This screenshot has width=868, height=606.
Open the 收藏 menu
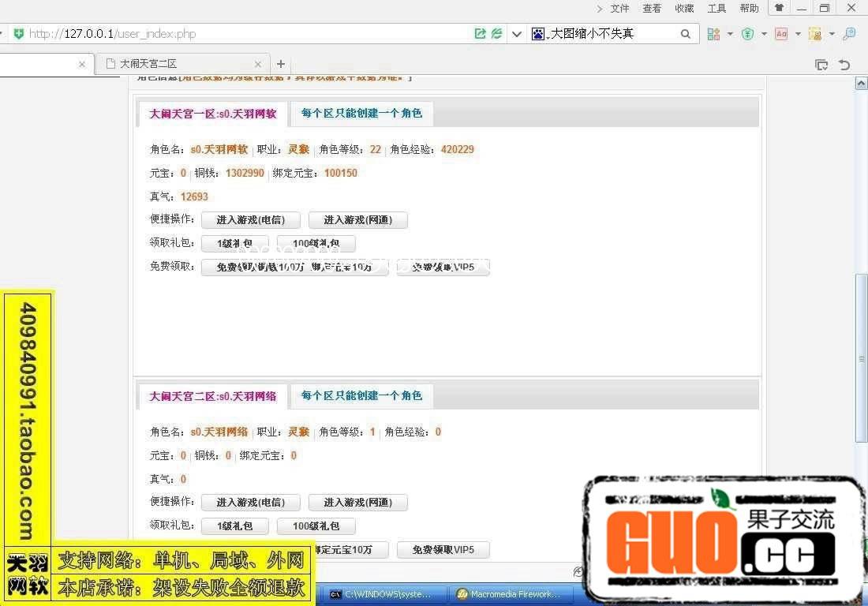tap(685, 9)
